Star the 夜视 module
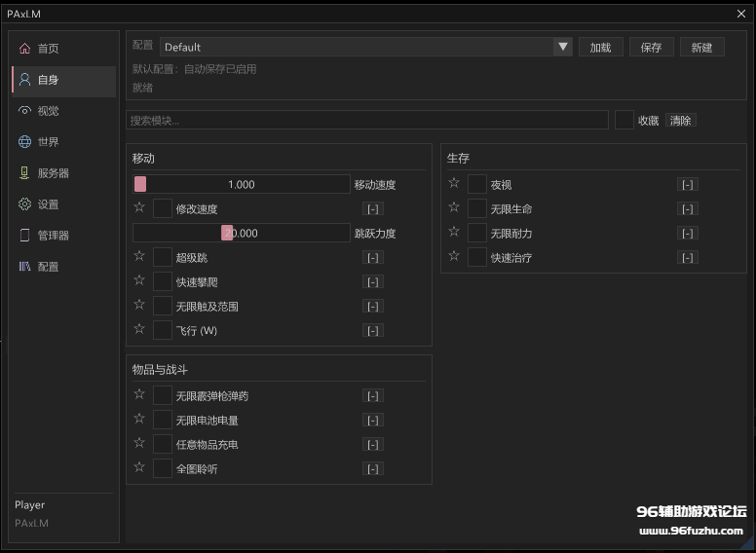 point(454,183)
